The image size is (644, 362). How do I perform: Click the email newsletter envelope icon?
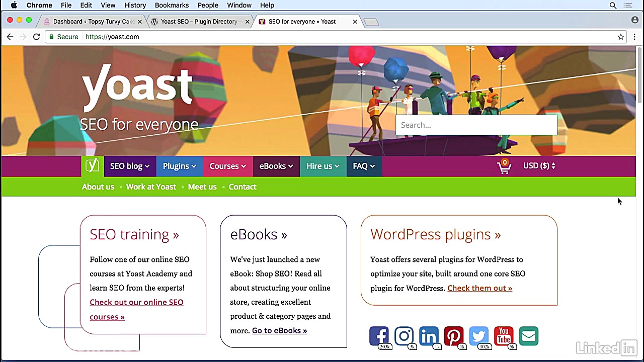529,336
